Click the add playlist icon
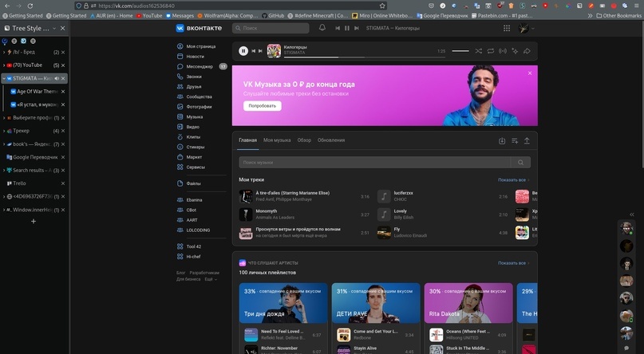The width and height of the screenshot is (644, 354). [x=515, y=140]
